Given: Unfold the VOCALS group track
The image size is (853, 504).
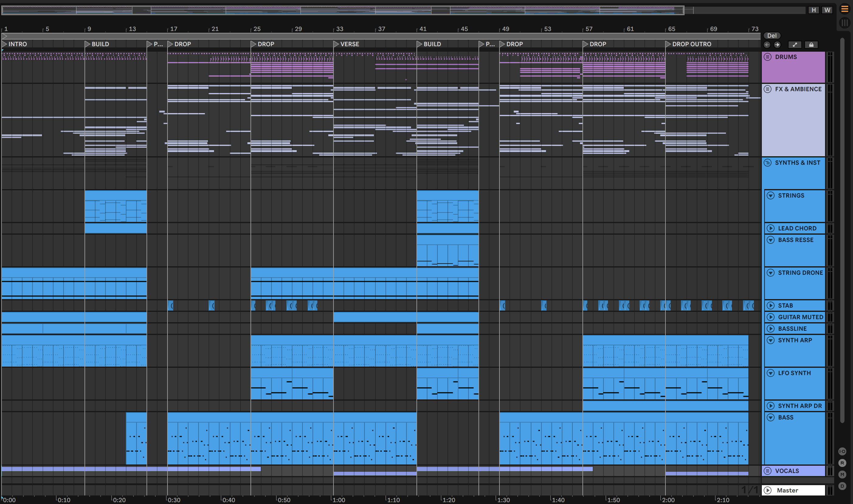Looking at the screenshot, I should click(768, 471).
